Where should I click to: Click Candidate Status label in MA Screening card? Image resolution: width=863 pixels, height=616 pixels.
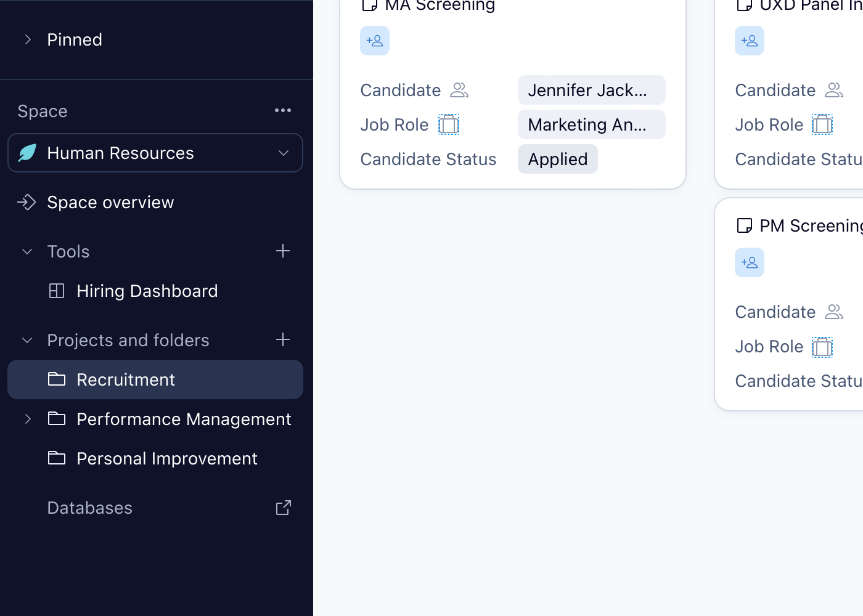pyautogui.click(x=428, y=159)
